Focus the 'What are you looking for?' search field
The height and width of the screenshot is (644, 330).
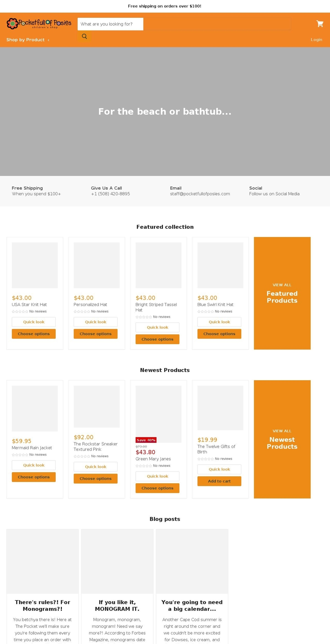(110, 24)
